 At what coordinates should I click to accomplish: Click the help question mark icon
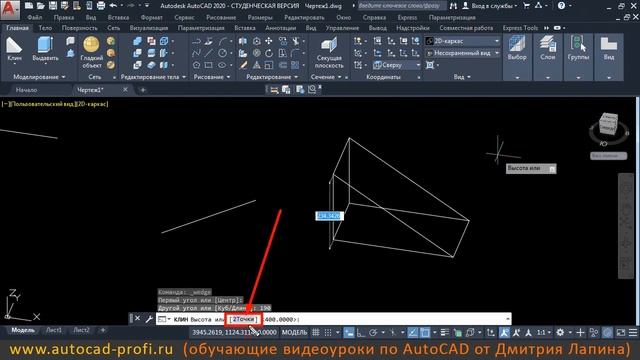pyautogui.click(x=561, y=6)
